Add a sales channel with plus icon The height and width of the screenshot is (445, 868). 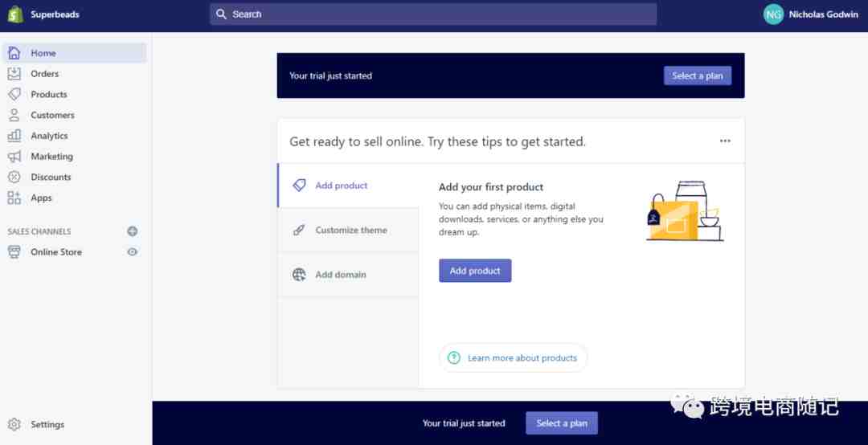133,231
